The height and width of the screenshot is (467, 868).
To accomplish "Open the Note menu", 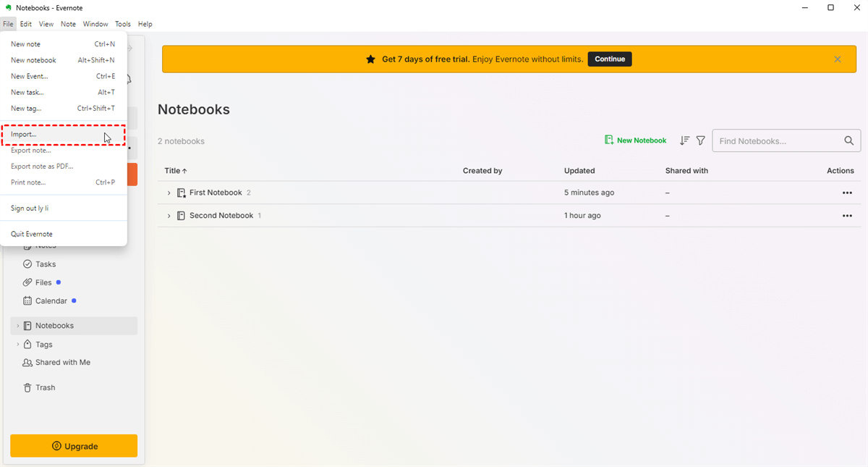I will pos(68,24).
